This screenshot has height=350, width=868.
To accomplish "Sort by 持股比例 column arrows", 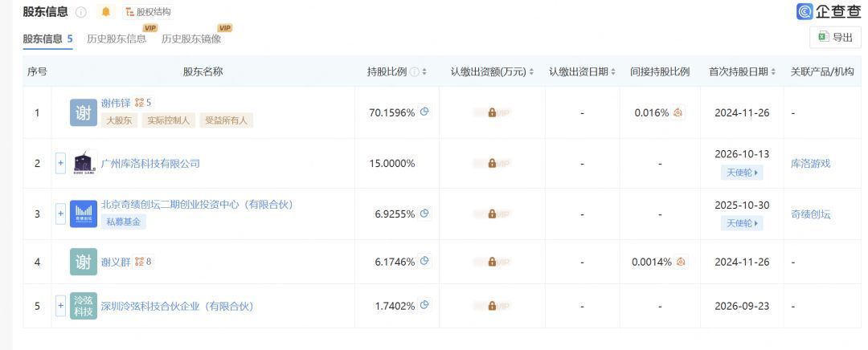I will [x=424, y=72].
